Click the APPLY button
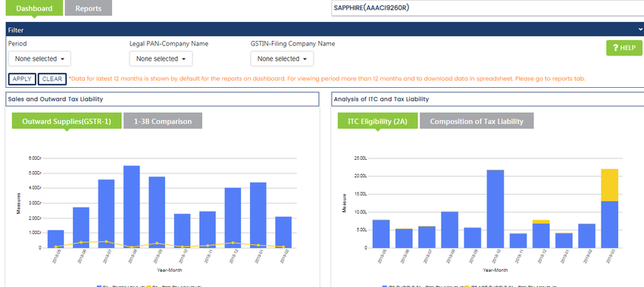The image size is (644, 287). point(22,80)
